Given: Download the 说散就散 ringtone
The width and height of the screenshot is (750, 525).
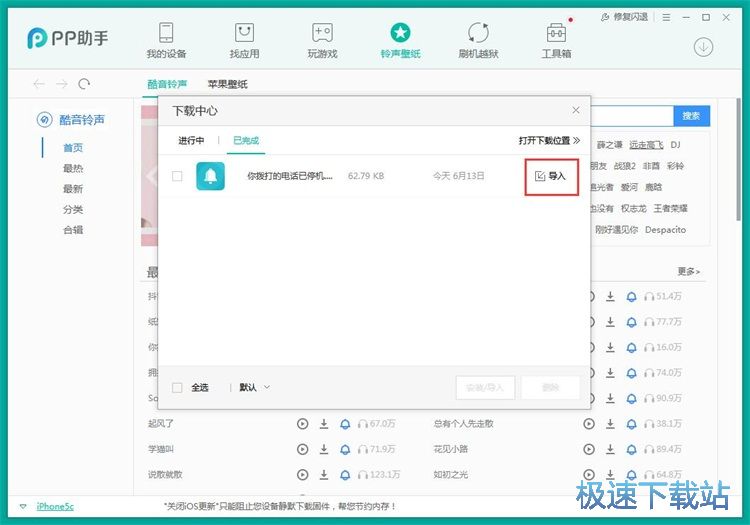Looking at the screenshot, I should pos(324,474).
